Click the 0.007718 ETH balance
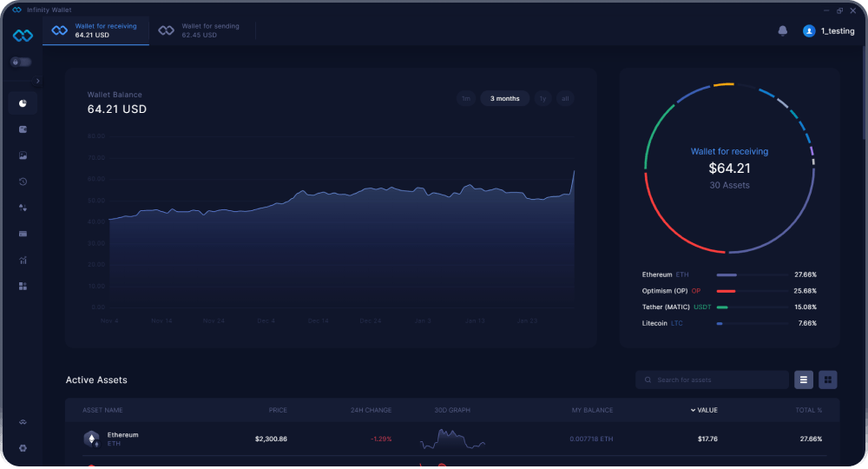The width and height of the screenshot is (868, 469). (591, 439)
